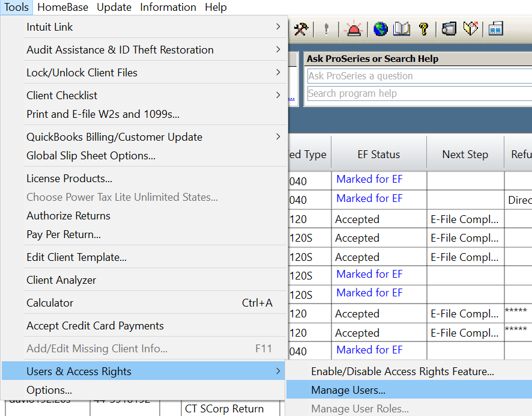Select Manage Users from the submenu
The width and height of the screenshot is (532, 416).
[348, 390]
